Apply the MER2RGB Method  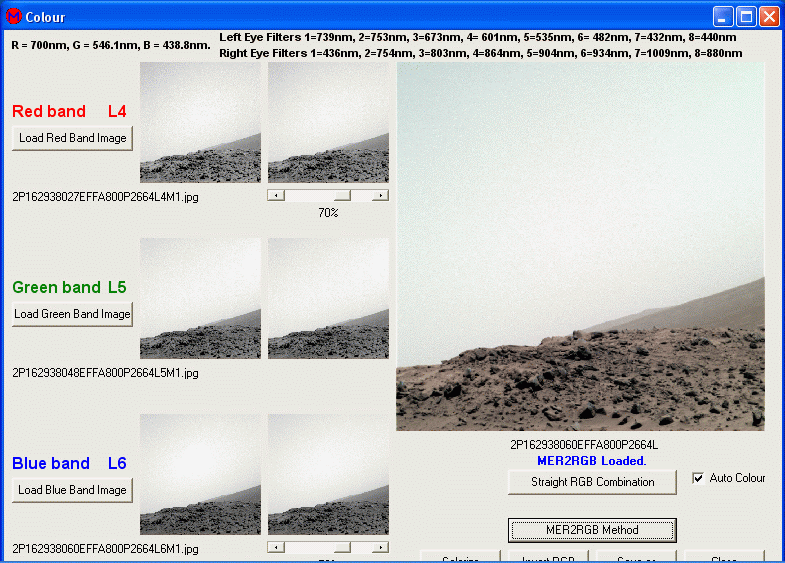click(x=592, y=530)
